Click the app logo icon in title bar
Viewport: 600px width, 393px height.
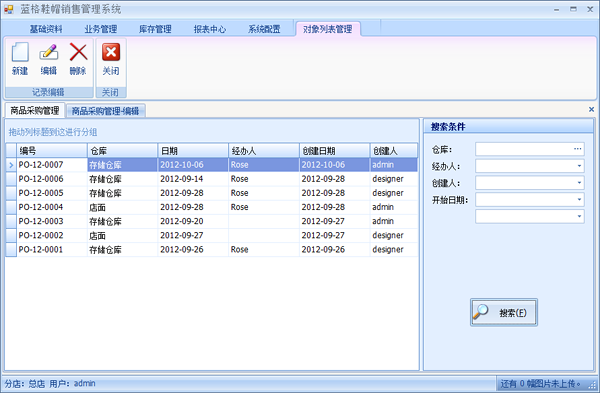tap(8, 9)
